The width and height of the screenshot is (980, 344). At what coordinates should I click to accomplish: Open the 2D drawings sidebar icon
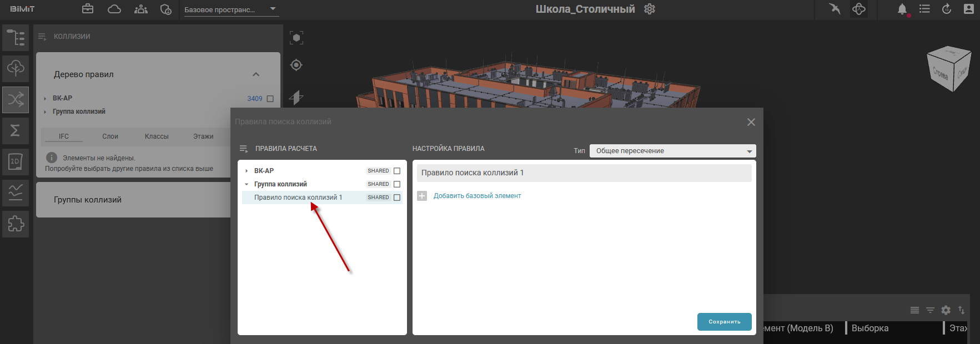(16, 161)
